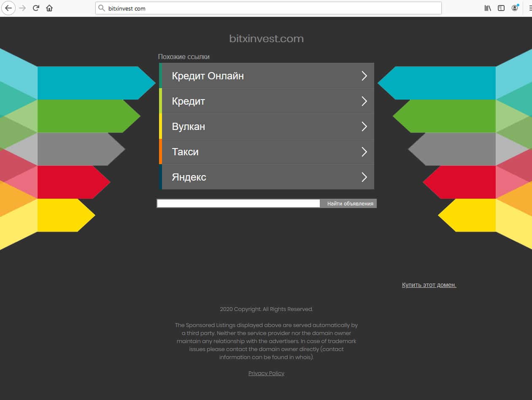Click the chevron arrow on Такси row

[364, 151]
